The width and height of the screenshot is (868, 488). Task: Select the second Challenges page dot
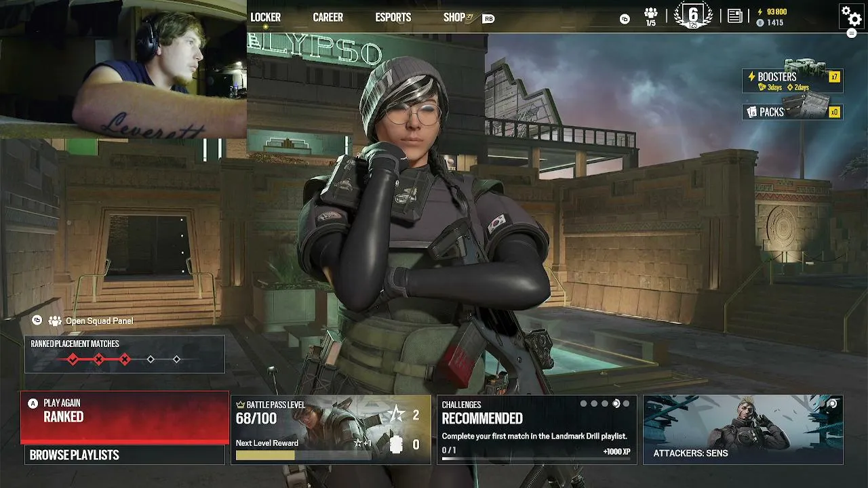pyautogui.click(x=594, y=404)
